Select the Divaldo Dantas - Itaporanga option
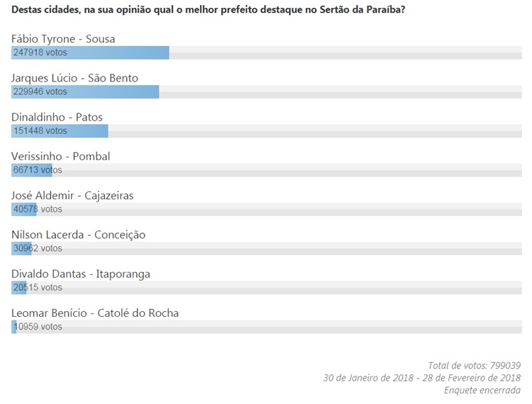Viewport: 532px width, 404px height. coord(81,274)
